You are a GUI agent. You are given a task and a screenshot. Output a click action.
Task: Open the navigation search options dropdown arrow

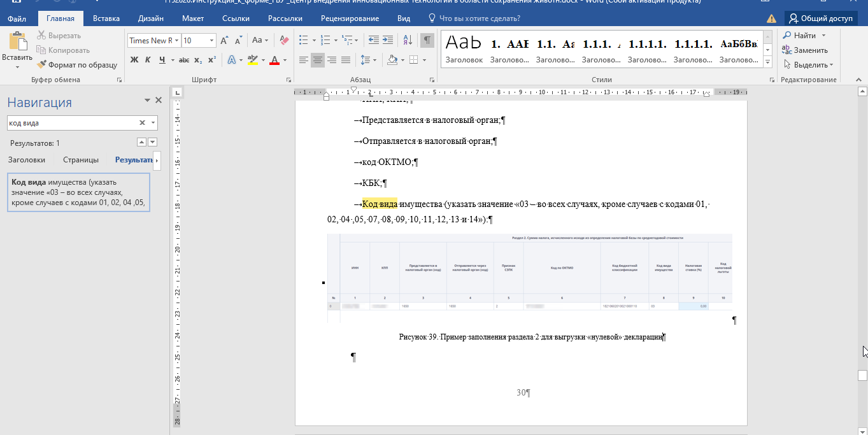click(153, 123)
